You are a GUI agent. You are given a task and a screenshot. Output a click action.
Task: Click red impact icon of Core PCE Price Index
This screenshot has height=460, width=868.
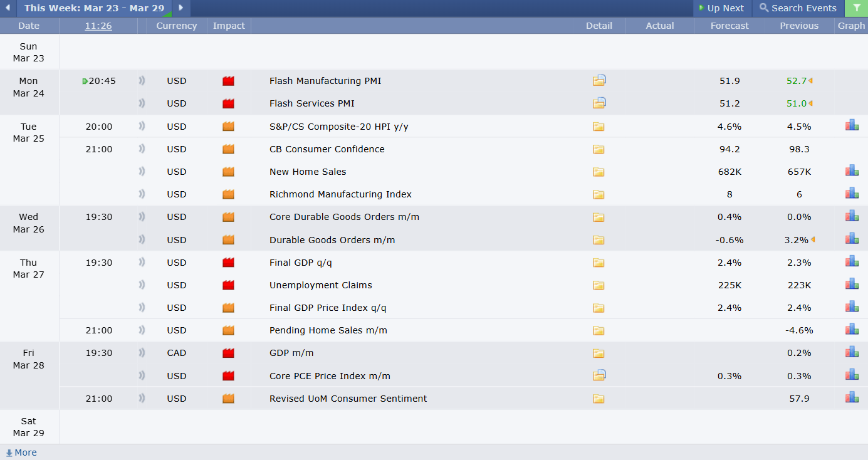(x=228, y=376)
